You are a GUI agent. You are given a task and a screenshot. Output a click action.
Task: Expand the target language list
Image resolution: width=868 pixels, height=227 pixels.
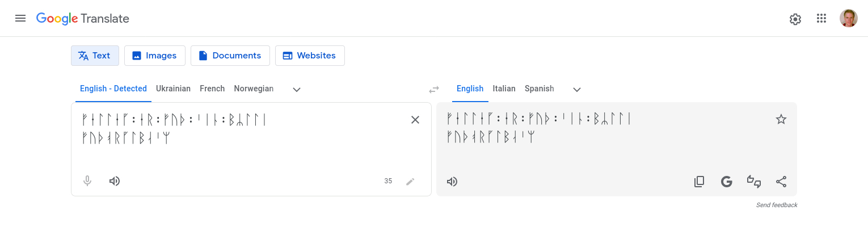point(577,89)
